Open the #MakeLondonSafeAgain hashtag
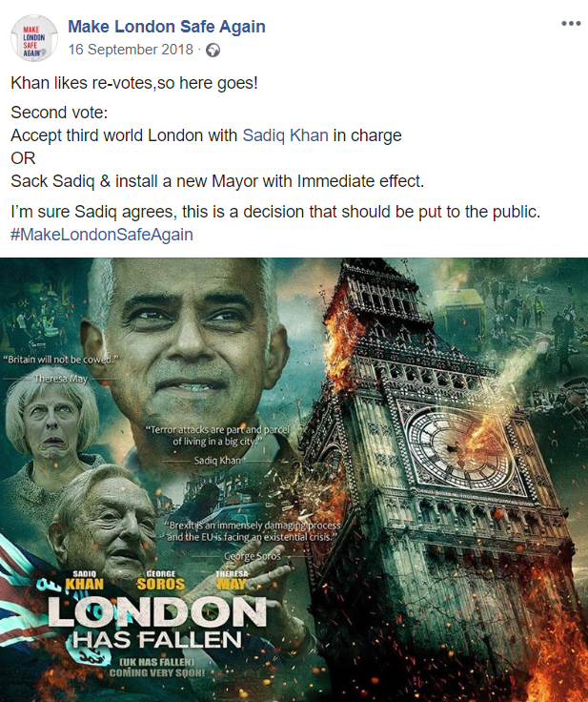The width and height of the screenshot is (588, 702). tap(102, 235)
